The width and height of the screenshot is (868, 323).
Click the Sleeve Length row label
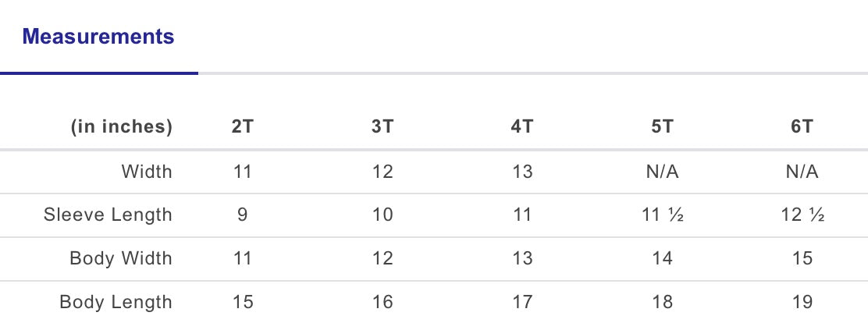108,215
